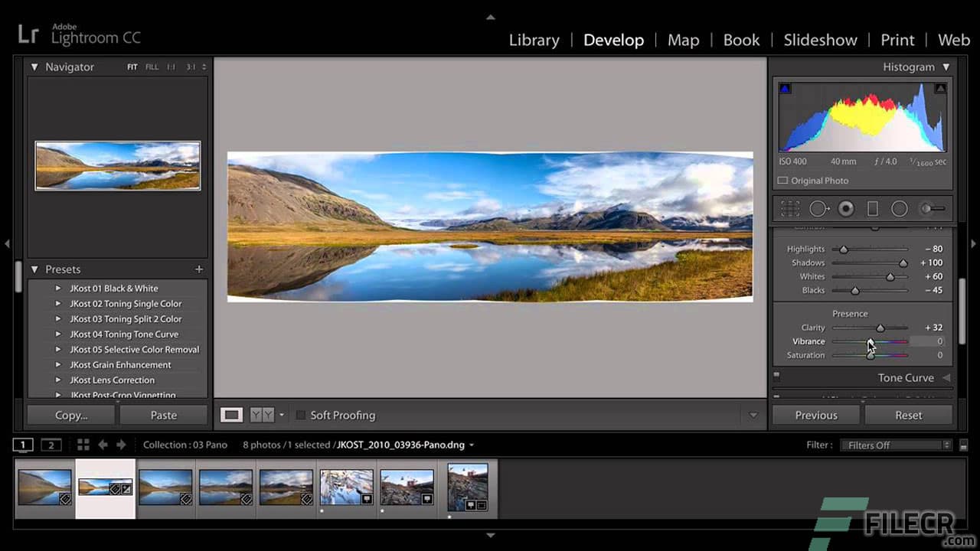Enable Soft Proofing
980x551 pixels.
(x=300, y=415)
